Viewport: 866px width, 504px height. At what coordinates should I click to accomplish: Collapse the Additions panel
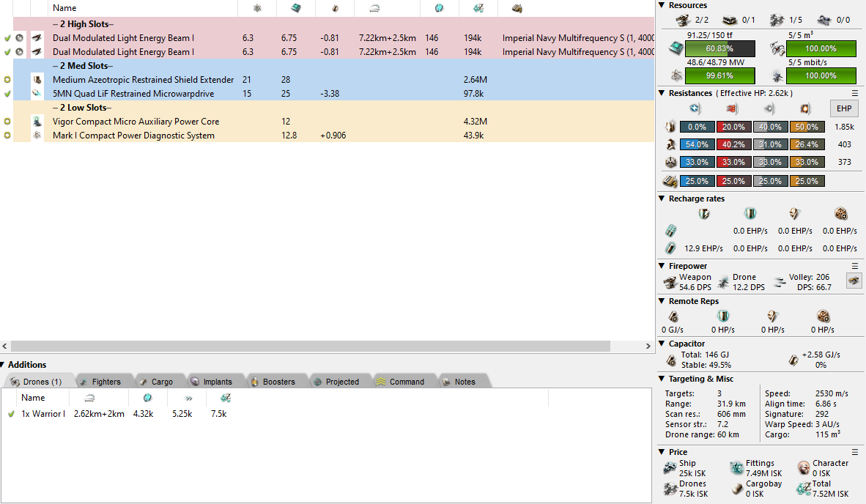(x=3, y=365)
